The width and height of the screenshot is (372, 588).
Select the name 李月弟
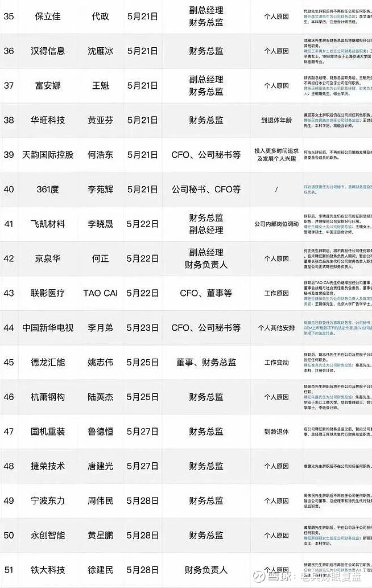(101, 328)
